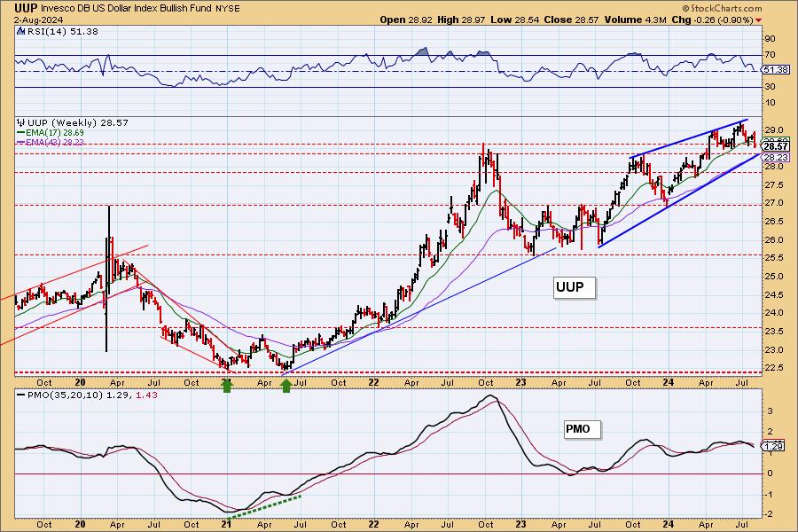798x532 pixels.
Task: Click the 0 level label on the PMO axis
Action: point(770,473)
